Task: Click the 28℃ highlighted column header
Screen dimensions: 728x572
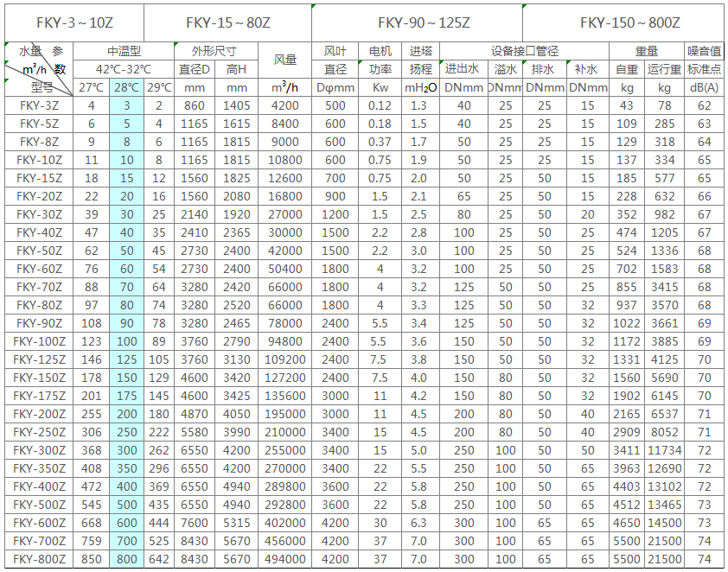Action: click(127, 87)
